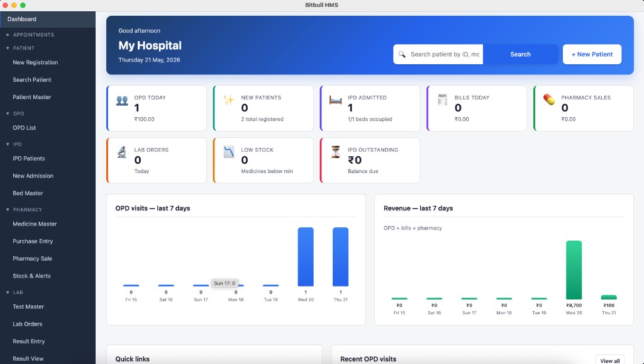Open the New Patients stat card
The width and height of the screenshot is (644, 364).
(x=264, y=108)
